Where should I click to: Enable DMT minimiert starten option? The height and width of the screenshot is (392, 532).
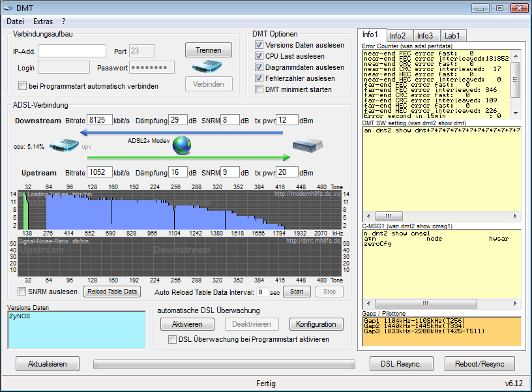tap(259, 89)
